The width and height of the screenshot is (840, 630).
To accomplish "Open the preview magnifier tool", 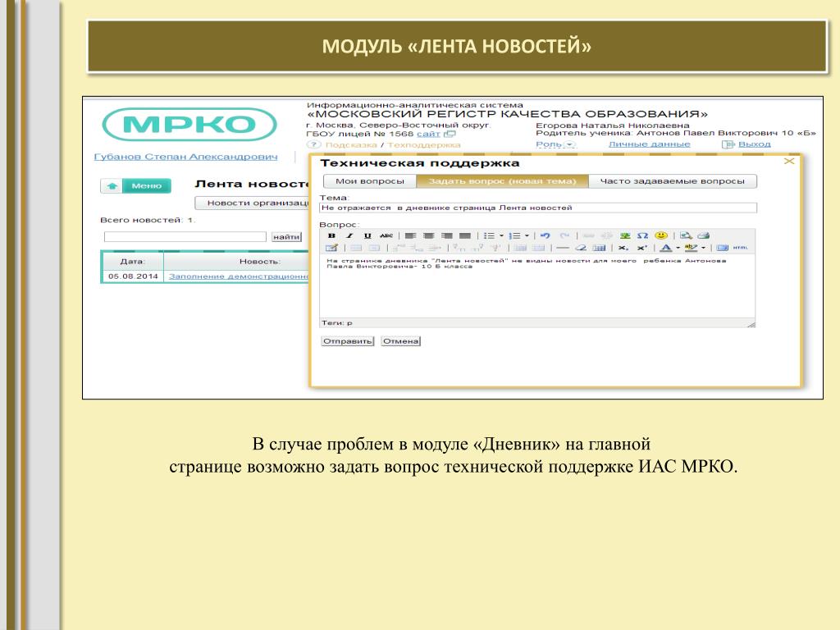I will pos(686,235).
